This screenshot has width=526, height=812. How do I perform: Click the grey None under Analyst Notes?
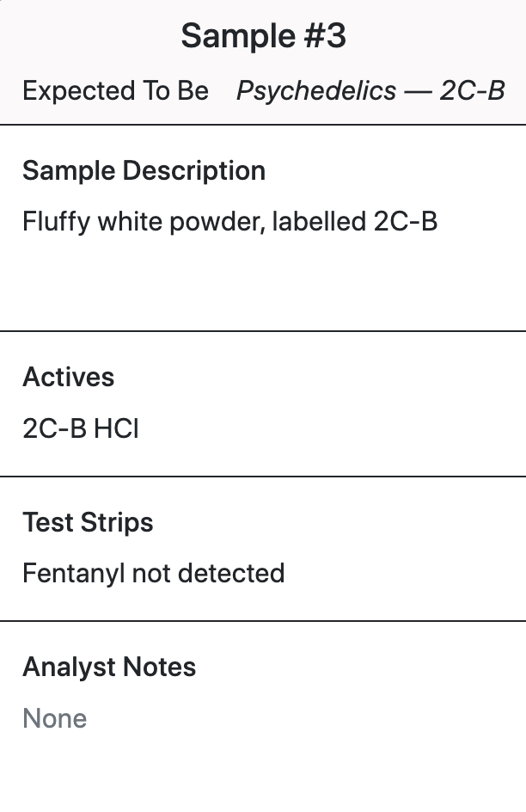point(55,718)
